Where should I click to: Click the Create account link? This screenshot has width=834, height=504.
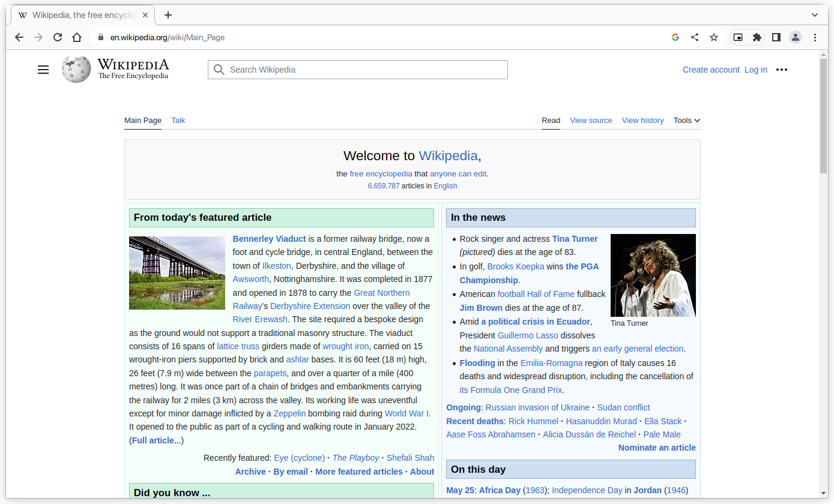(711, 70)
